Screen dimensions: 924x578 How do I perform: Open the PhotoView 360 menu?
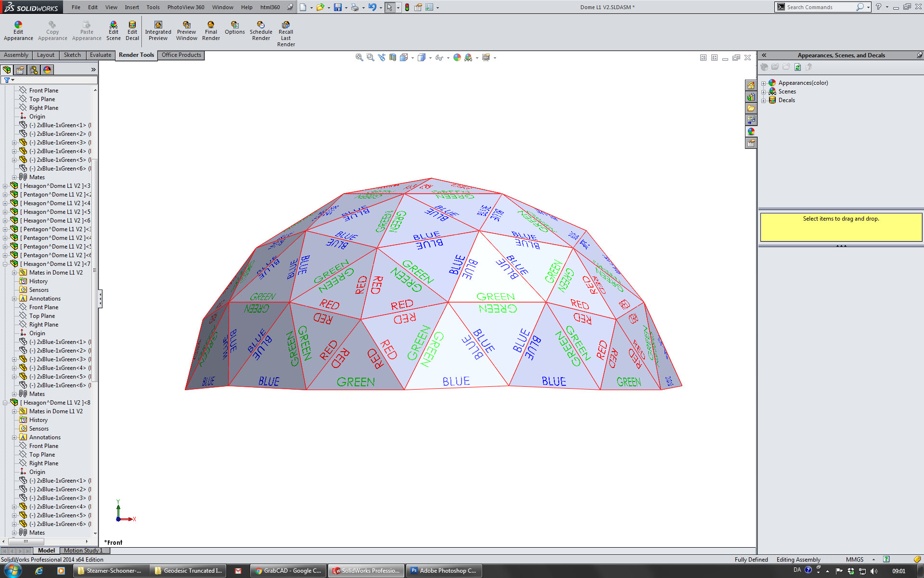(x=185, y=7)
